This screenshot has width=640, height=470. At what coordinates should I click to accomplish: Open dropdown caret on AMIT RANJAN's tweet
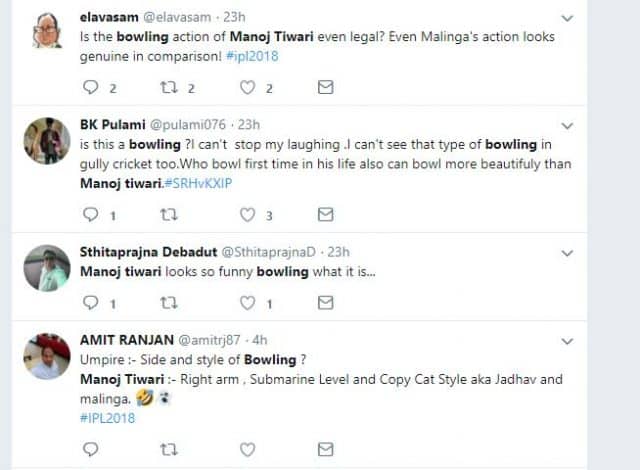[567, 340]
